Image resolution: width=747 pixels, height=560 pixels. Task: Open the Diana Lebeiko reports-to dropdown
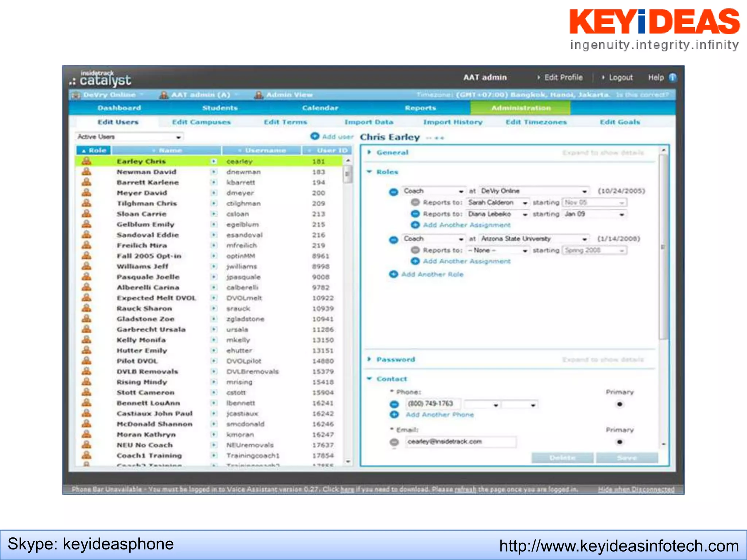(x=498, y=214)
